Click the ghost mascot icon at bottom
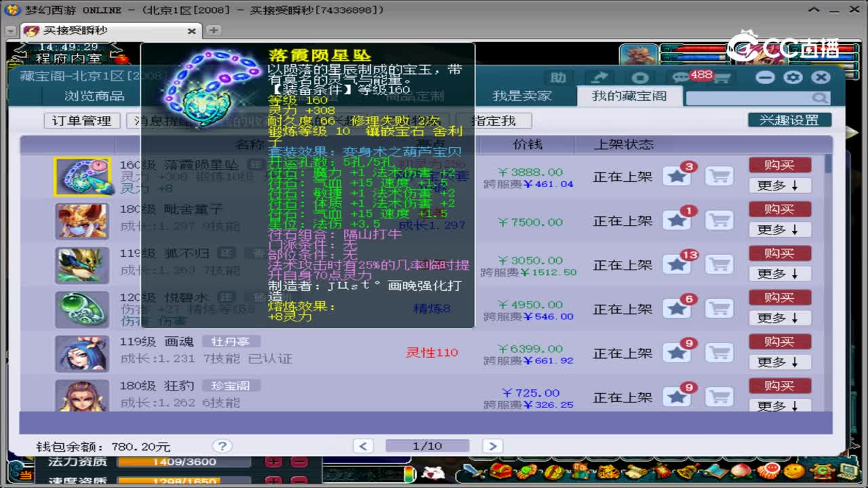 (x=433, y=472)
